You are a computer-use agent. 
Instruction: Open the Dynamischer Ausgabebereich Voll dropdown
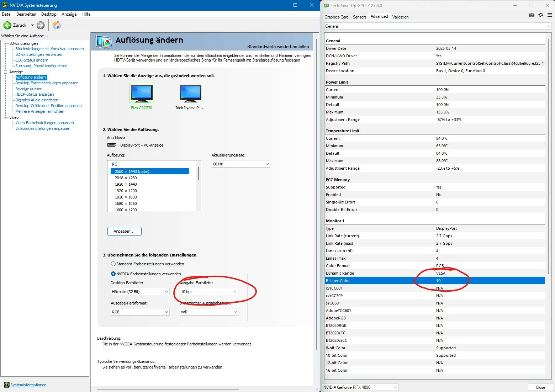coord(209,312)
